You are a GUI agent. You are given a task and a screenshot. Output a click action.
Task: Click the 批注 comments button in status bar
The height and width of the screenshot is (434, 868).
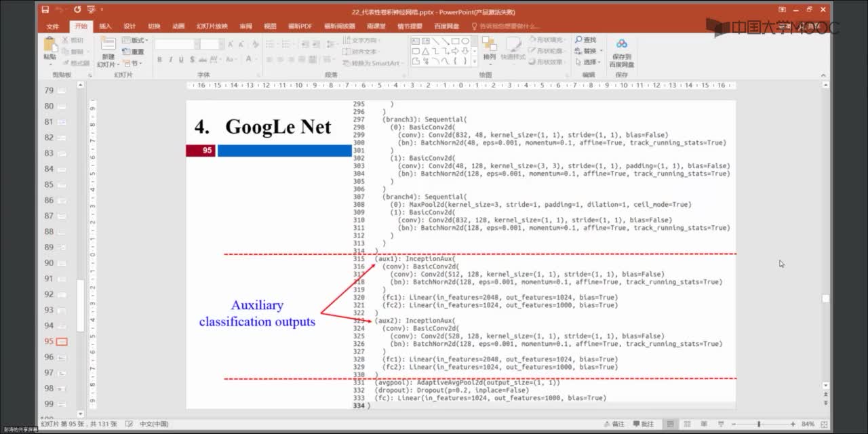tap(644, 425)
